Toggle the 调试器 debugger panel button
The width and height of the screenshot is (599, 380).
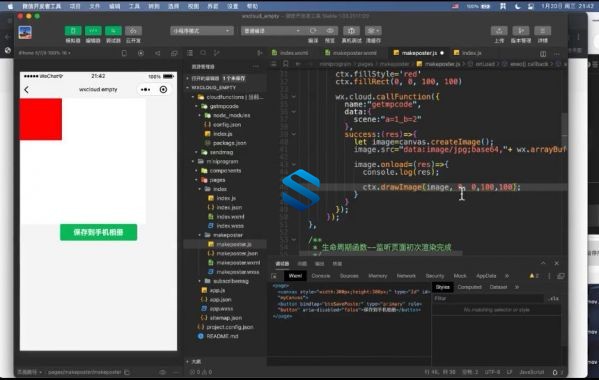[113, 31]
